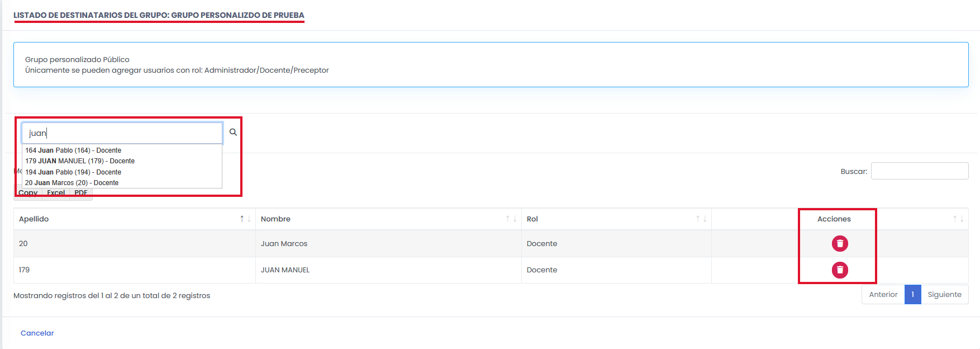The image size is (980, 349).
Task: Choose suggestion 179 JUAN MANUEL - Docente
Action: pos(80,161)
